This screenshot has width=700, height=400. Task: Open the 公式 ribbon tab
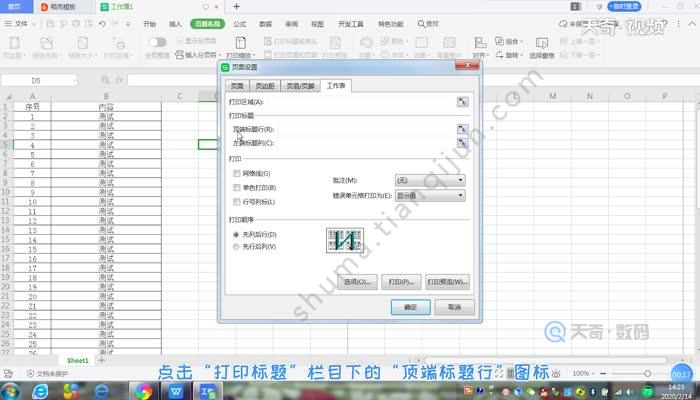point(240,24)
